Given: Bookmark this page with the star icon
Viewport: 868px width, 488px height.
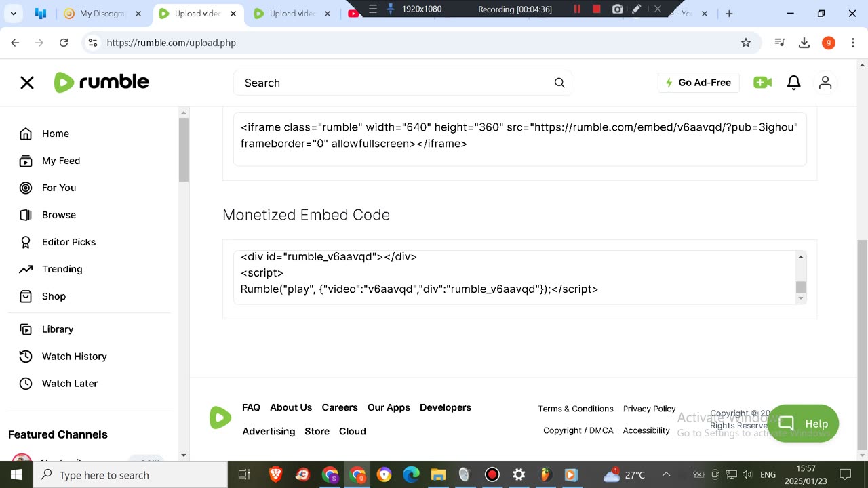Looking at the screenshot, I should [x=746, y=43].
